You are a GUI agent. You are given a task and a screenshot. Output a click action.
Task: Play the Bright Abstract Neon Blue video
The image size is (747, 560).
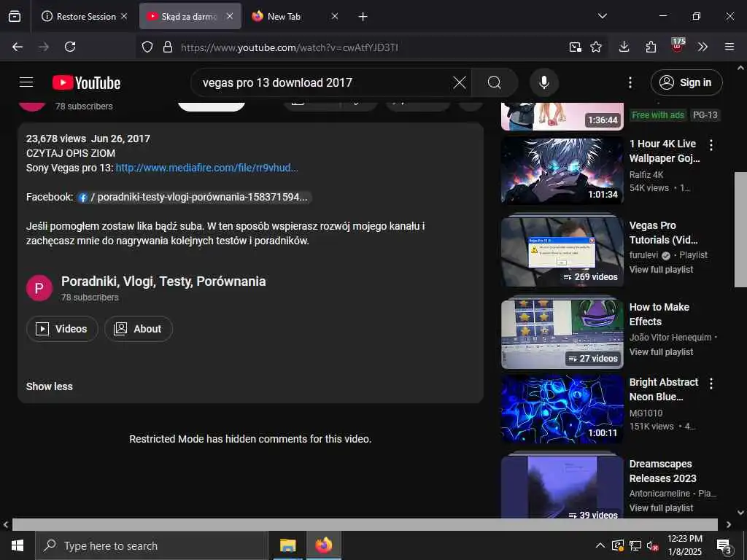562,410
